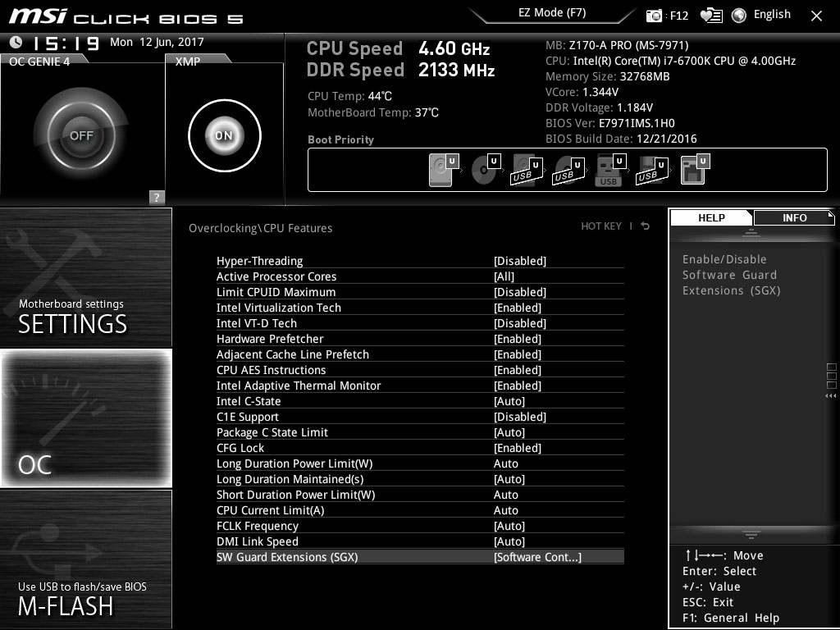This screenshot has width=840, height=630.
Task: Click Long Duration Power Limit(W) Auto field
Action: click(x=505, y=463)
